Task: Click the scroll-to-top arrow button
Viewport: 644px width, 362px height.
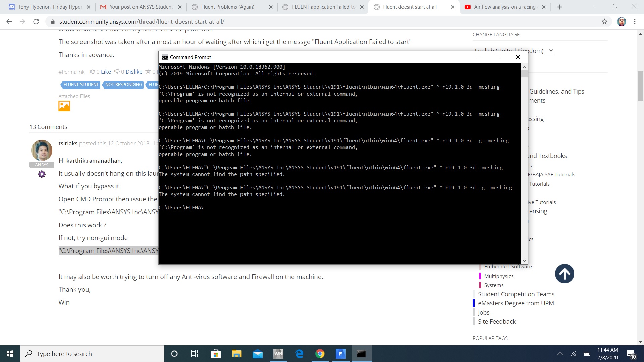Action: click(x=565, y=274)
